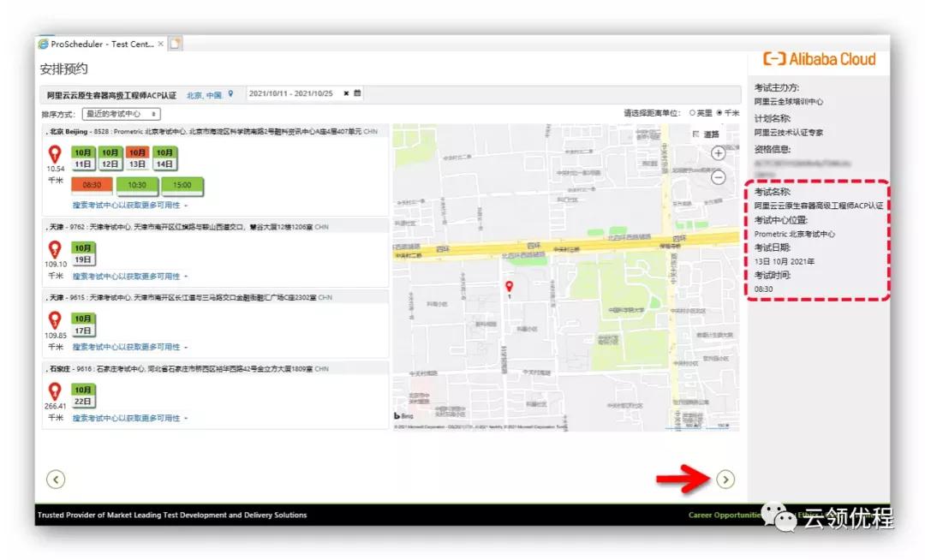Select the 10月14日 date for Beijing
The image size is (925, 560).
[164, 158]
